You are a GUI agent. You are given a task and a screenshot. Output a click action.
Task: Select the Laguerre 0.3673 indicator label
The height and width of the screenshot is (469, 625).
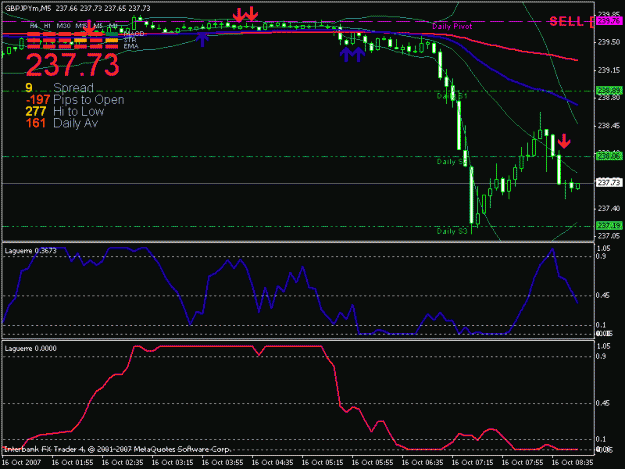(x=31, y=251)
